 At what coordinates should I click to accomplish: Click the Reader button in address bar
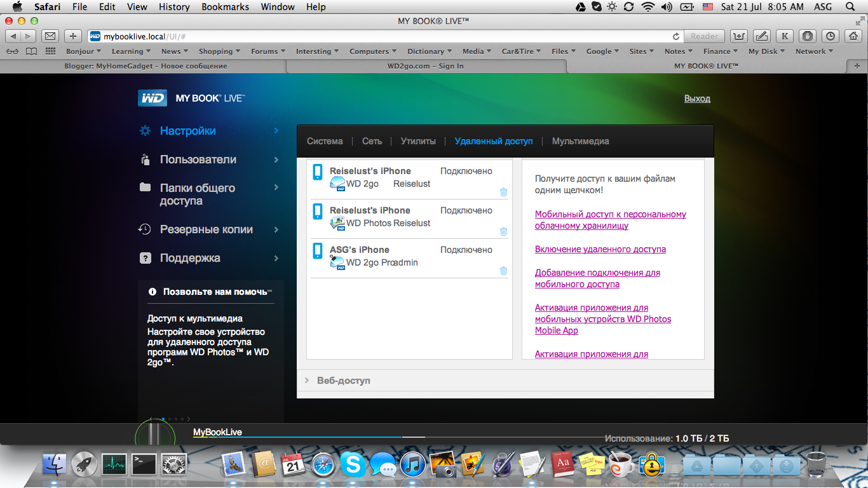[704, 36]
